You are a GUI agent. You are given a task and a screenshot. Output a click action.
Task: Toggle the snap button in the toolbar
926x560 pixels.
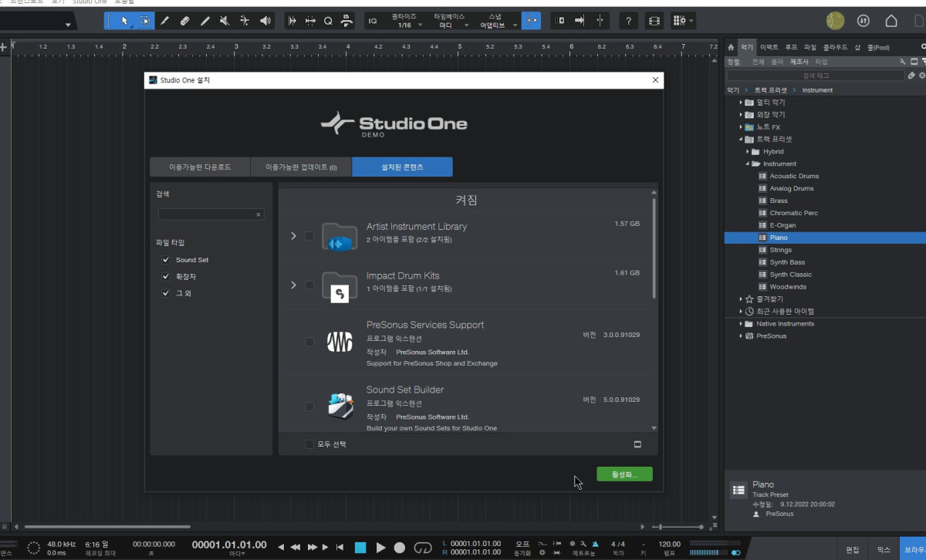531,21
